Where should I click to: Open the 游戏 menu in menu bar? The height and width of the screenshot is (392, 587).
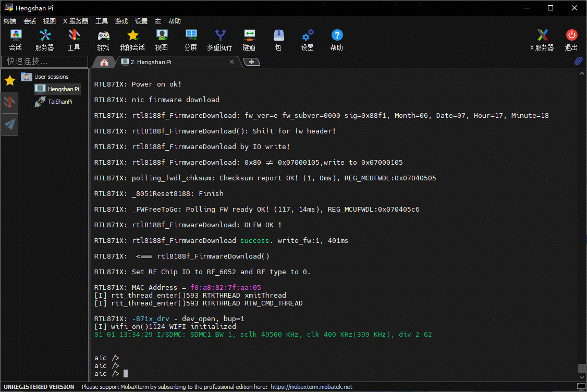coord(121,21)
